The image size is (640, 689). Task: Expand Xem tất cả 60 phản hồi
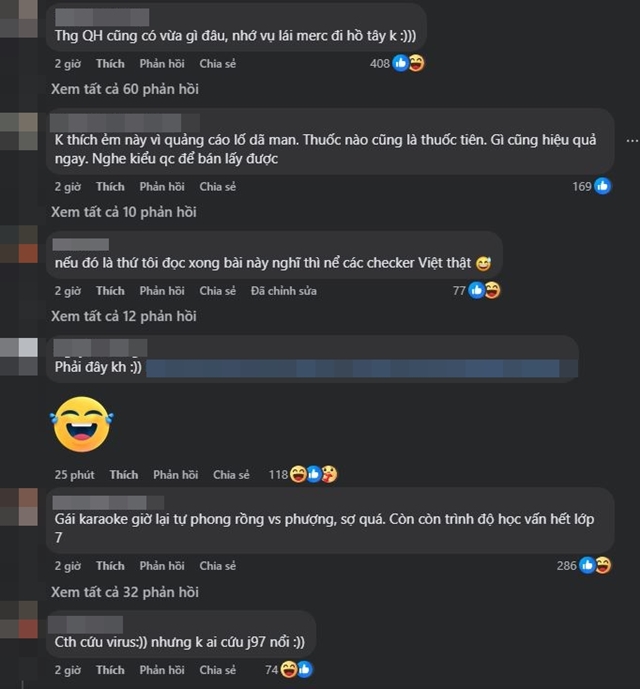[125, 89]
